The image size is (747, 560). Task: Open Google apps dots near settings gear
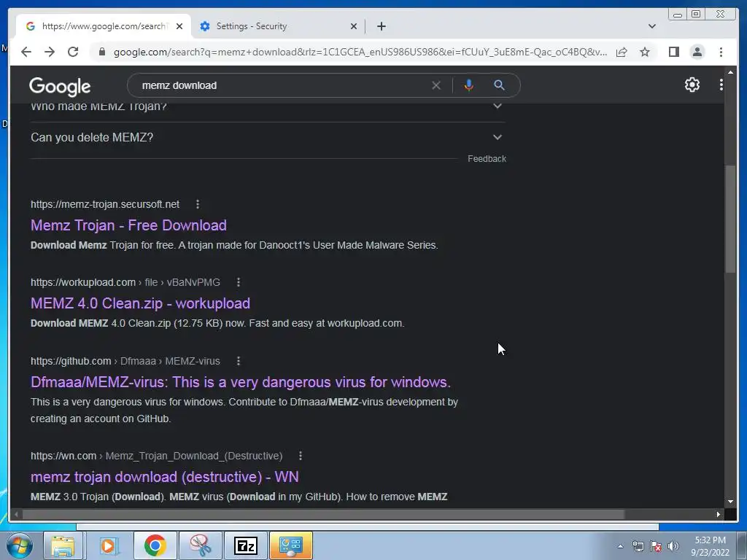point(721,85)
